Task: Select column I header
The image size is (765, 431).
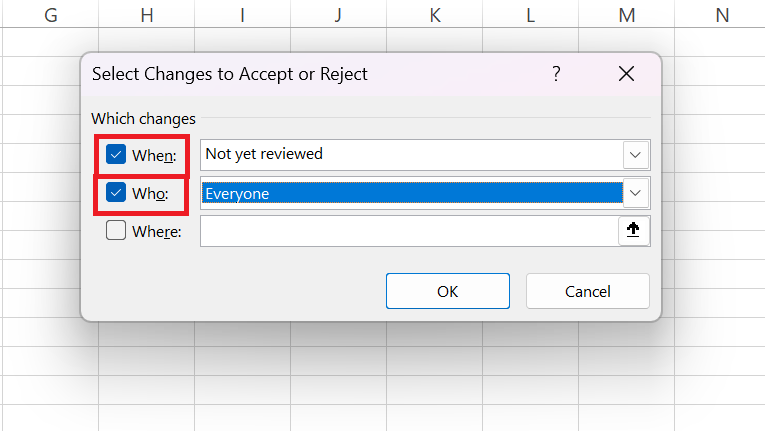Action: click(242, 14)
